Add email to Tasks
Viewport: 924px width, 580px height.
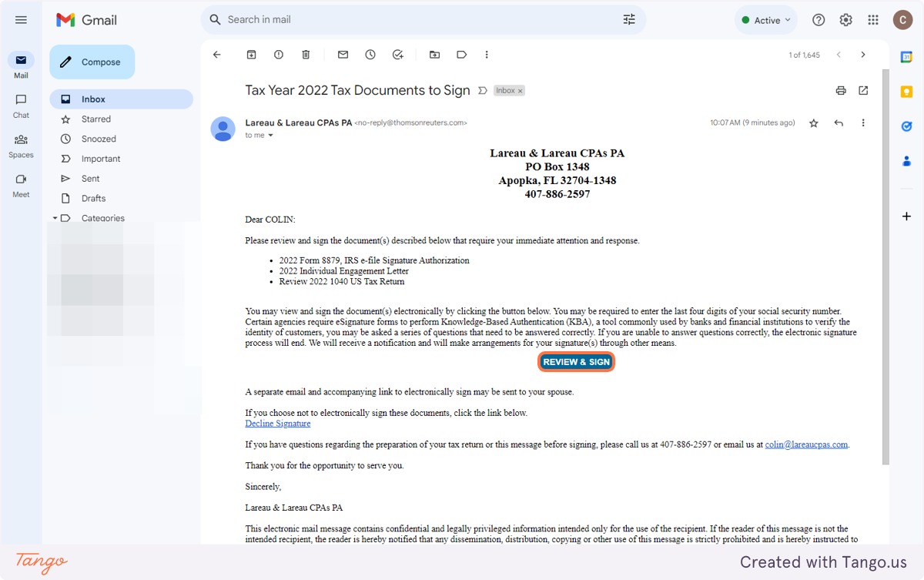[398, 55]
